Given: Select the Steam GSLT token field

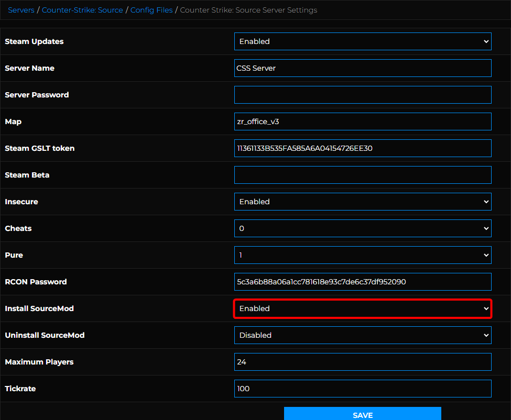Looking at the screenshot, I should (x=362, y=148).
